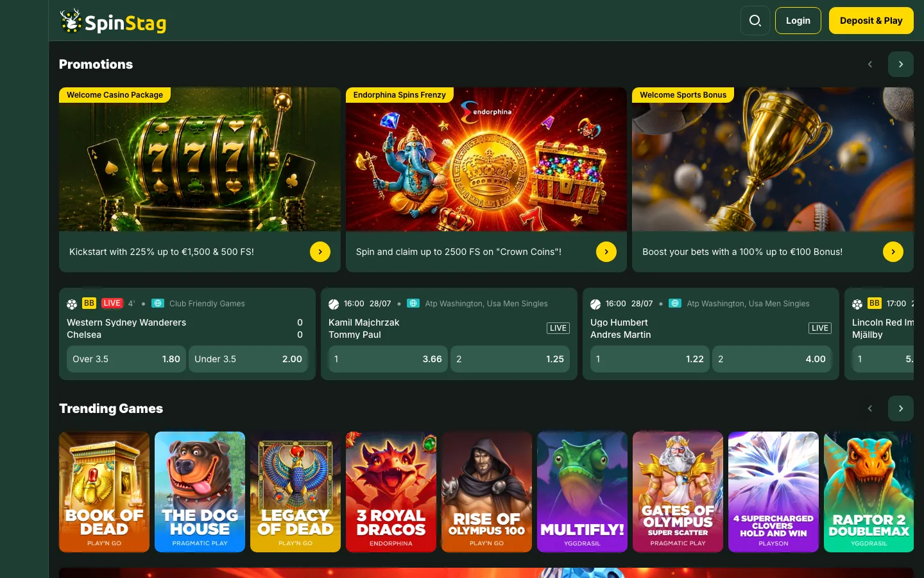Click 'Spin and claim up to 2500 FS' text
The width and height of the screenshot is (924, 578).
coord(459,252)
